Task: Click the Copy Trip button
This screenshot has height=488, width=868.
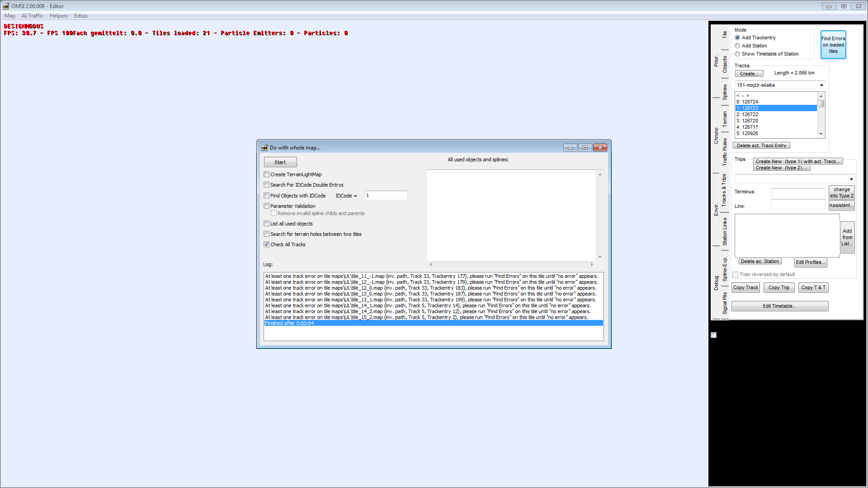Action: tap(778, 288)
